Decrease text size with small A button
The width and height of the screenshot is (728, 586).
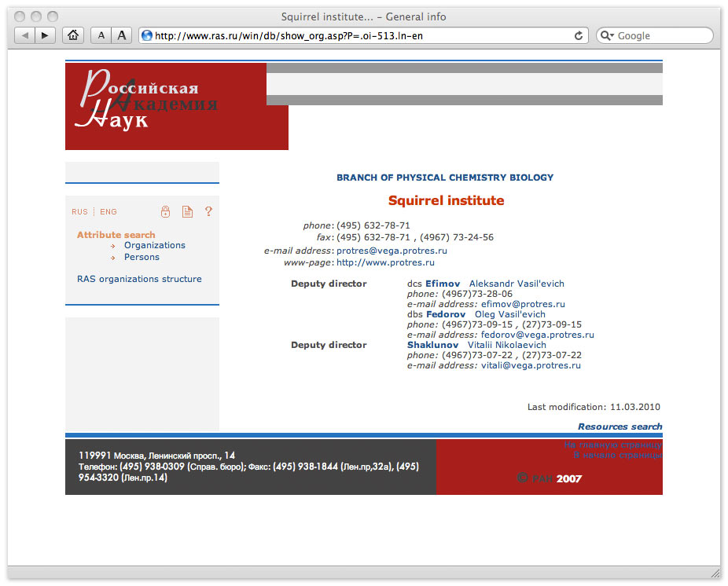pos(101,35)
